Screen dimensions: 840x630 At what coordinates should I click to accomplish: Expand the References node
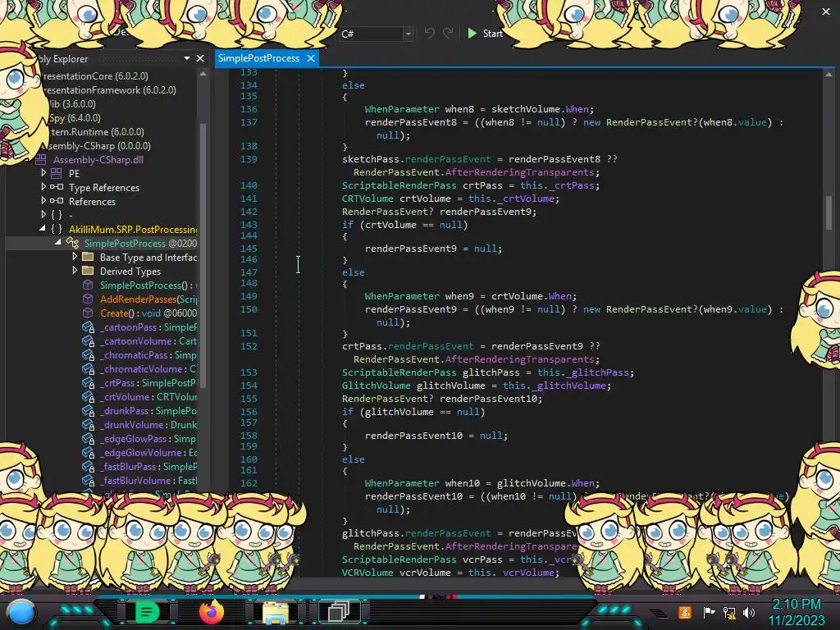coord(43,200)
